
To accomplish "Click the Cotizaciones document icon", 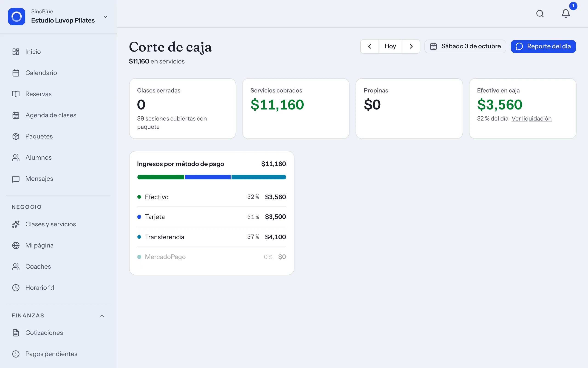I will [x=16, y=333].
